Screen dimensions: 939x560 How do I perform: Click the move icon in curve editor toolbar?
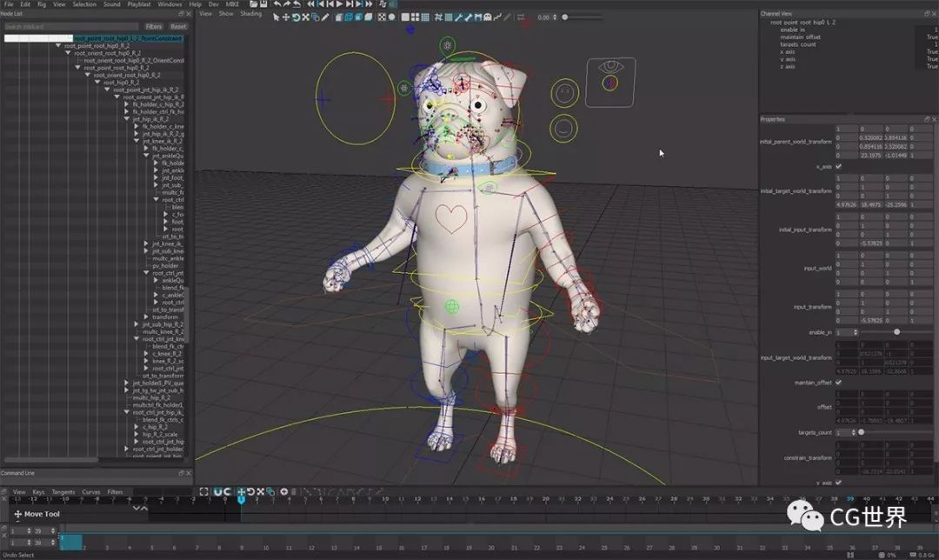click(x=242, y=491)
